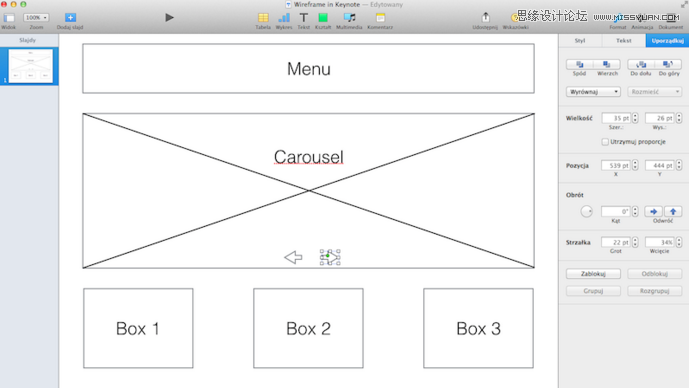The image size is (690, 388).
Task: Select the right arrow shape
Action: coord(330,257)
